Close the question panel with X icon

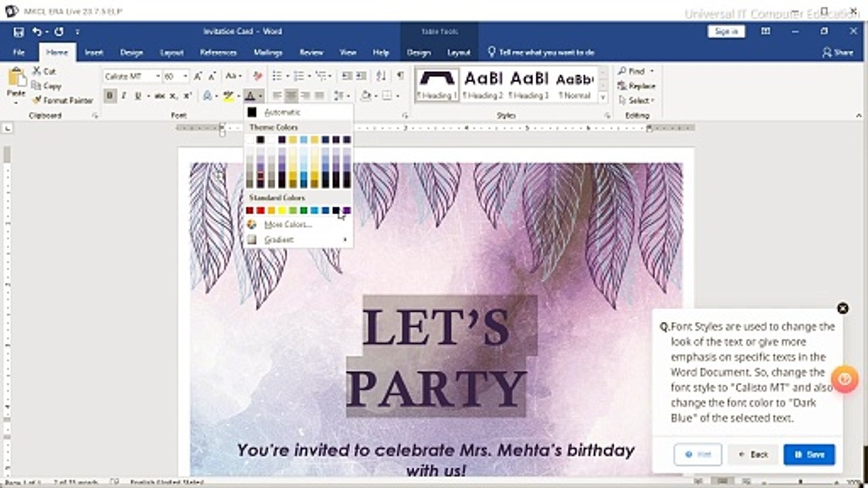pos(843,308)
